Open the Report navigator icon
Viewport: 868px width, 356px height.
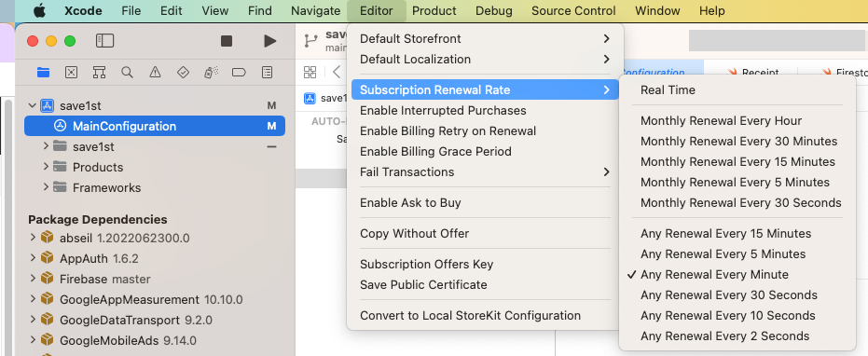[267, 72]
